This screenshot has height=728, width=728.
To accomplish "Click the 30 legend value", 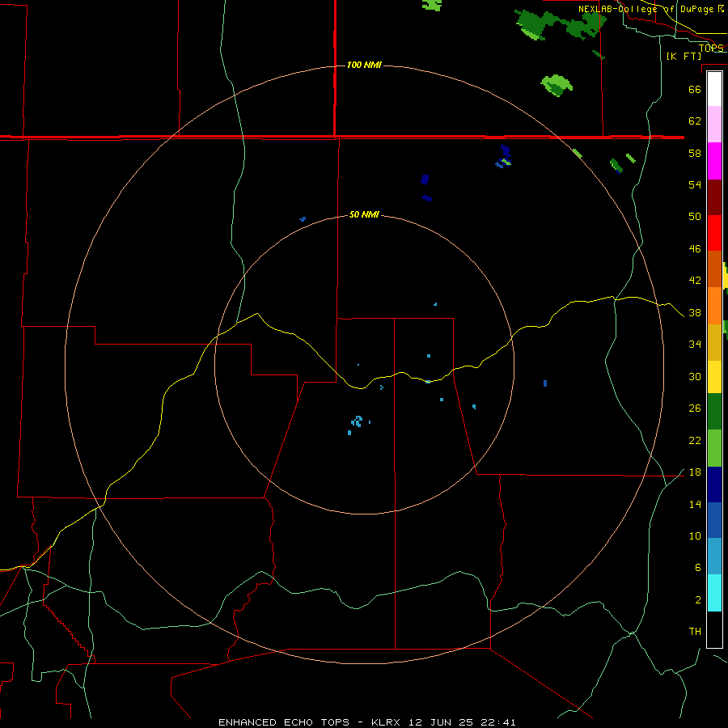I will click(x=695, y=376).
